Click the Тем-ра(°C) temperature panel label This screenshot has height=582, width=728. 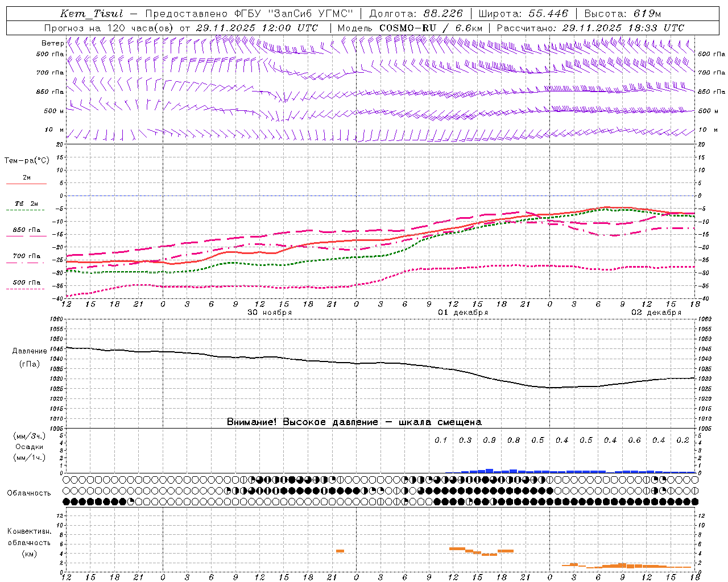tap(27, 161)
